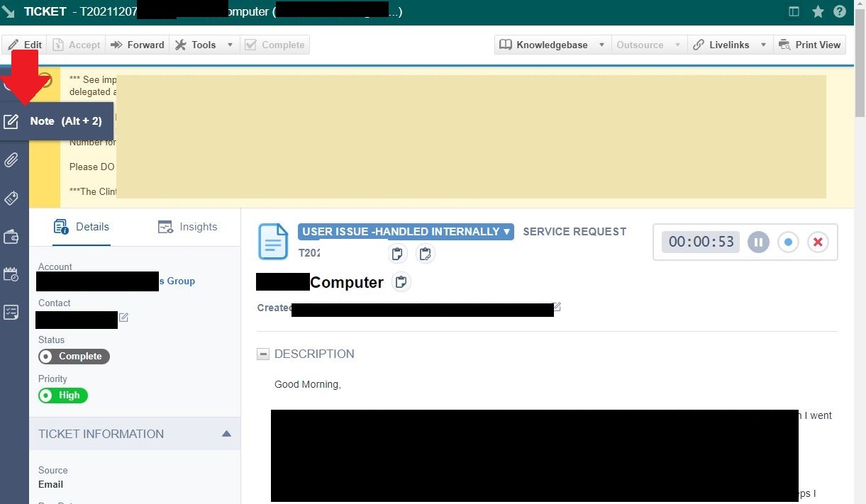Open the wallet expense icon in sidebar
The height and width of the screenshot is (504, 866).
[11, 237]
